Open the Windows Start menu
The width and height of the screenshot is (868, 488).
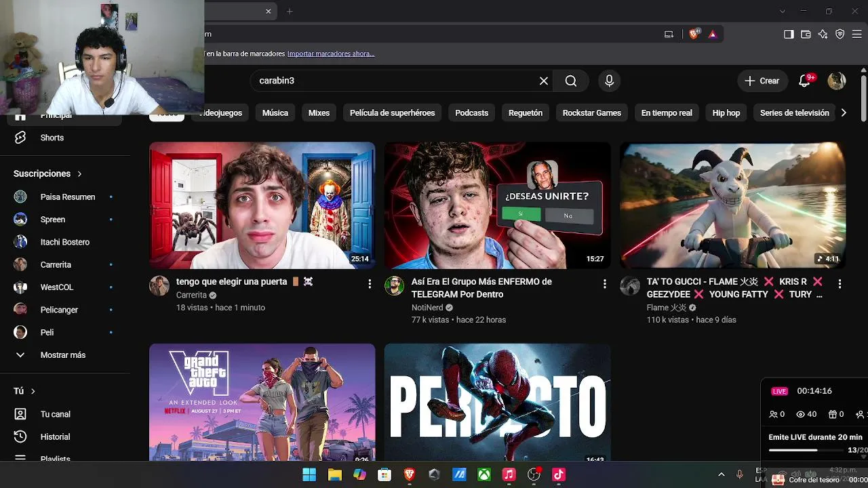click(x=309, y=474)
